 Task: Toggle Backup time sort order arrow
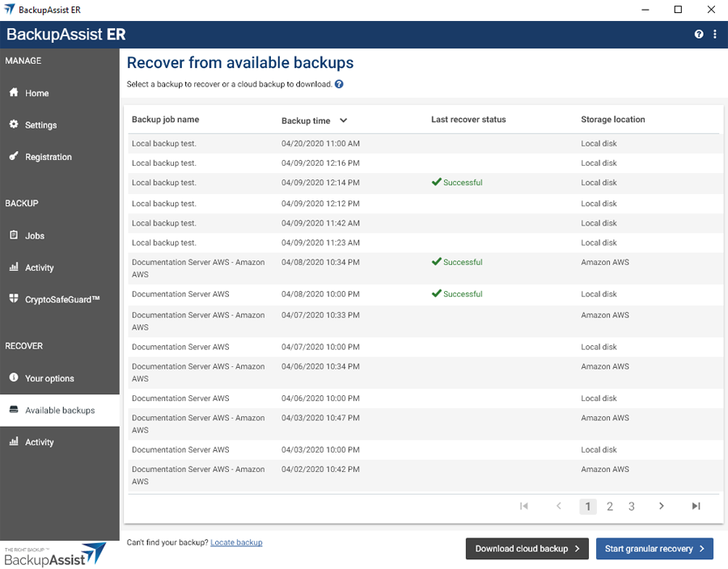(x=343, y=120)
